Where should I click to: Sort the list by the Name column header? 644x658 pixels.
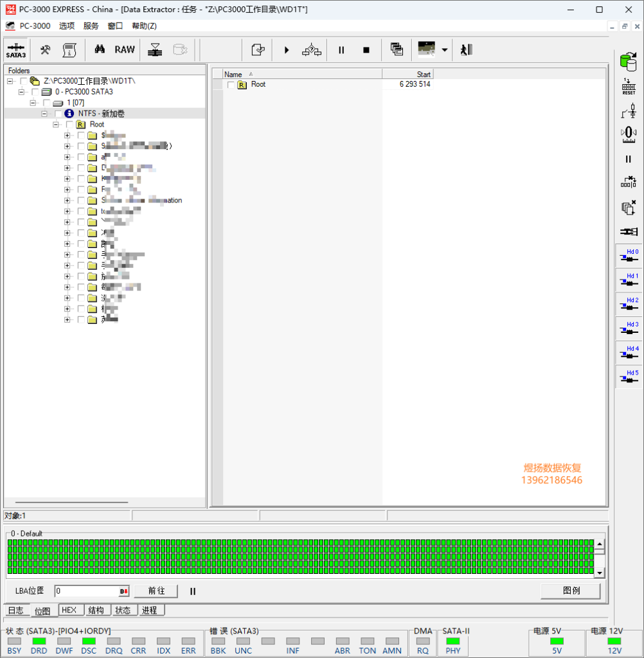[302, 75]
